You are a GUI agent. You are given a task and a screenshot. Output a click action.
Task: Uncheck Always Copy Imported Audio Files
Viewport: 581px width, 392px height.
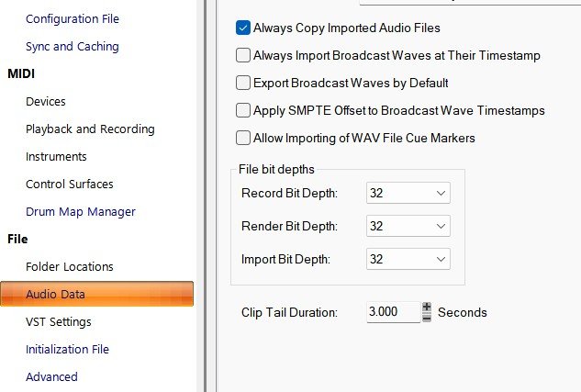tap(243, 28)
